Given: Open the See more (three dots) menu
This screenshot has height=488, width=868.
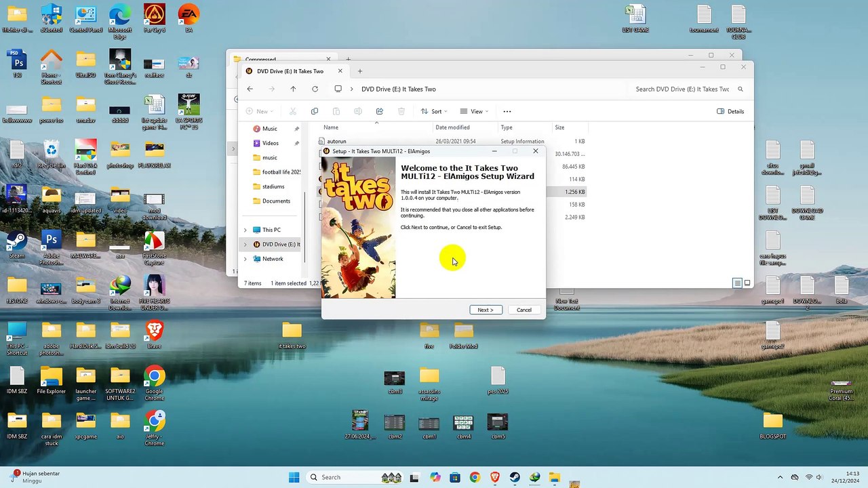Looking at the screenshot, I should click(x=507, y=111).
